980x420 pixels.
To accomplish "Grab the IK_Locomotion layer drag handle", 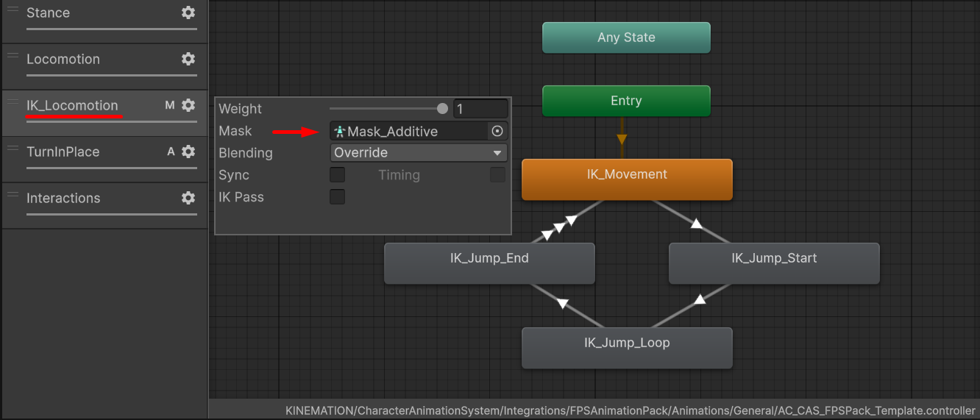I will 13,102.
